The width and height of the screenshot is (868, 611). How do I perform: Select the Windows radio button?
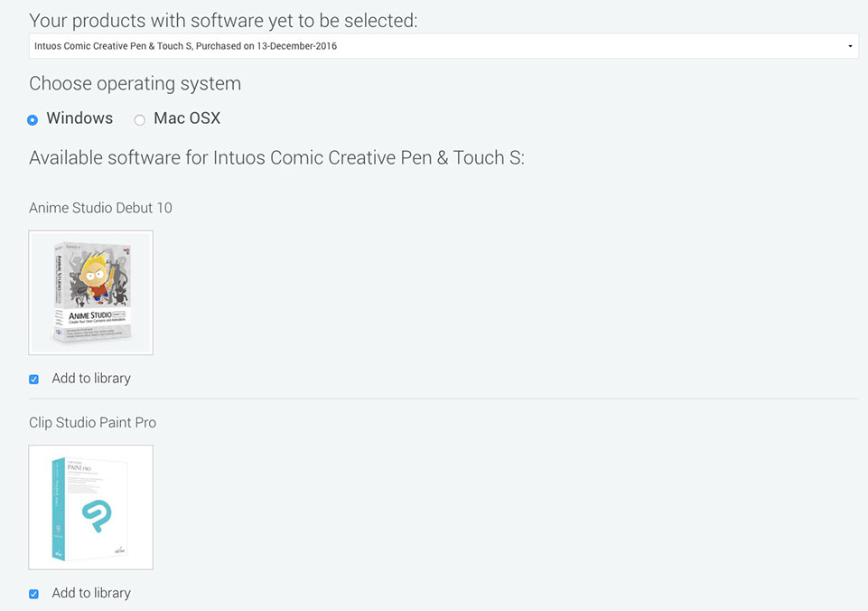[x=33, y=119]
